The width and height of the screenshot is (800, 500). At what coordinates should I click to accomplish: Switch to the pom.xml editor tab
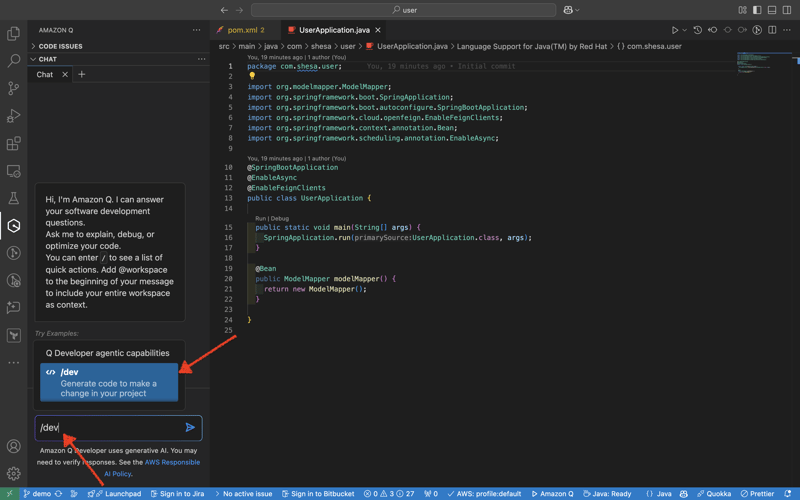(x=245, y=30)
